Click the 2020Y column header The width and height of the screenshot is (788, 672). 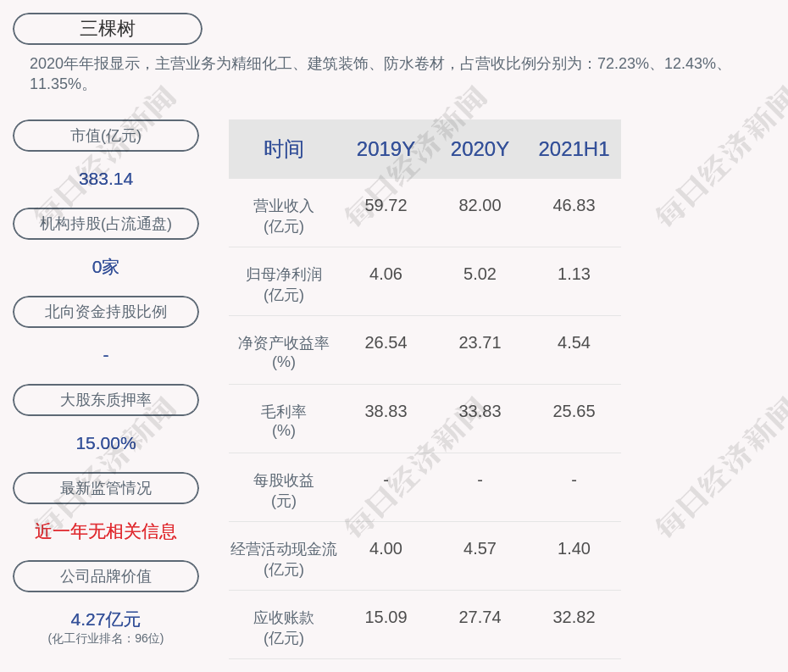point(480,149)
